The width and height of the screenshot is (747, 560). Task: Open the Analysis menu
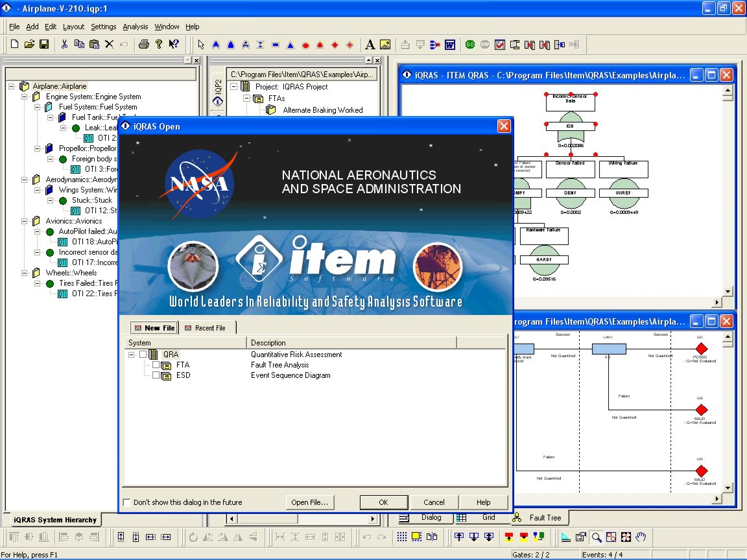click(x=136, y=27)
